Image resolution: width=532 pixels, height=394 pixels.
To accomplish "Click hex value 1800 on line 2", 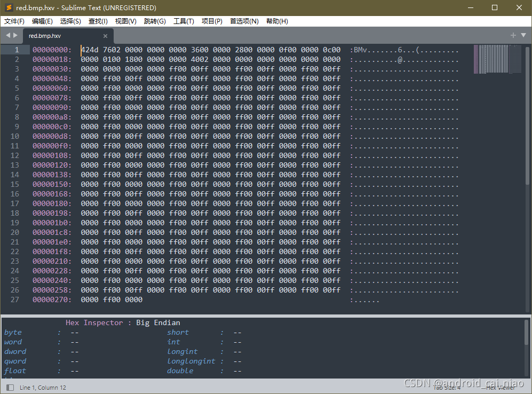I will pyautogui.click(x=134, y=59).
